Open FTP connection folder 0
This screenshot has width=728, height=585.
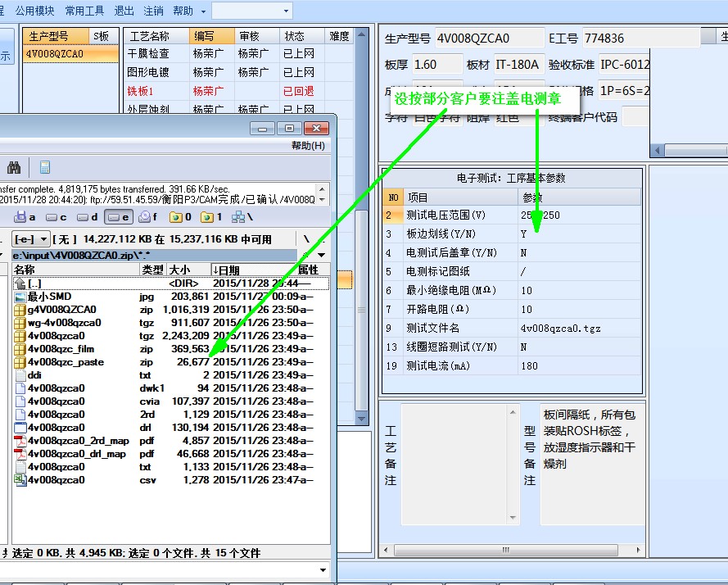[x=180, y=217]
